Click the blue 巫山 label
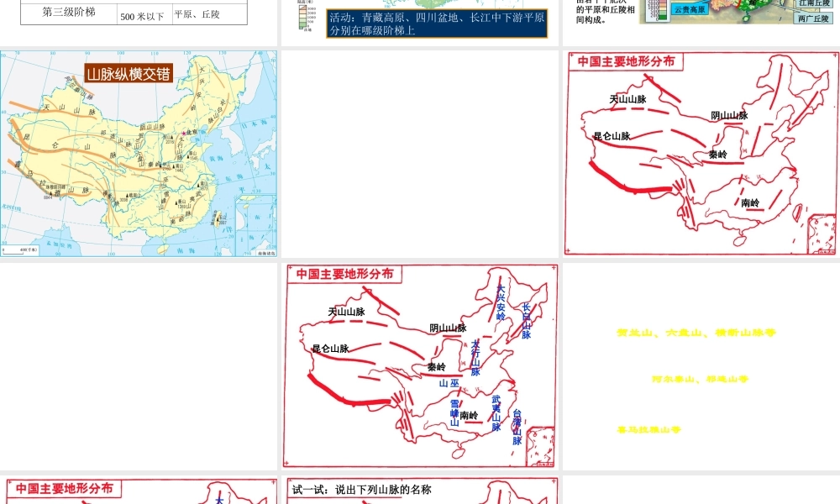This screenshot has height=504, width=840. (x=449, y=383)
